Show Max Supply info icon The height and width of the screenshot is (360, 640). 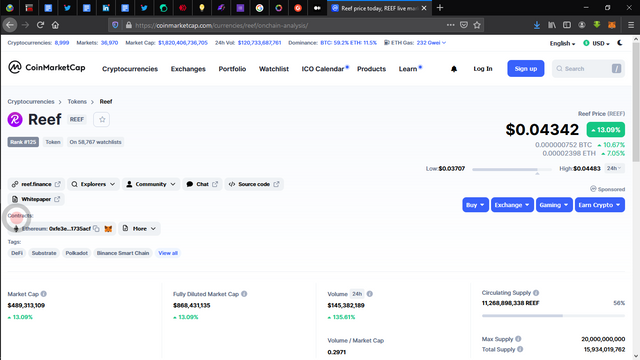click(x=518, y=339)
